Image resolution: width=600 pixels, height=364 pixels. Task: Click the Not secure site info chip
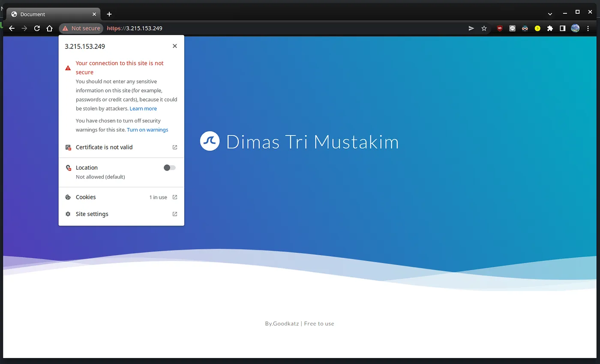click(x=81, y=28)
